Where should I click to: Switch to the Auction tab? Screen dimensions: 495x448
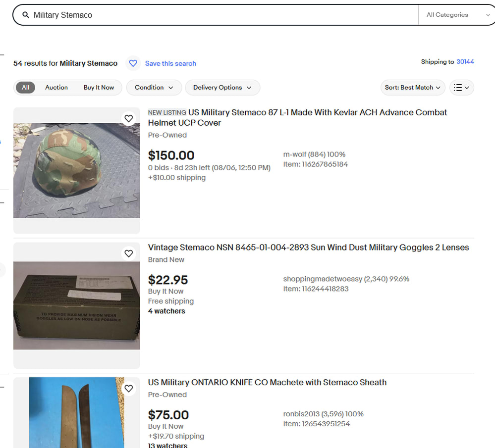point(56,88)
